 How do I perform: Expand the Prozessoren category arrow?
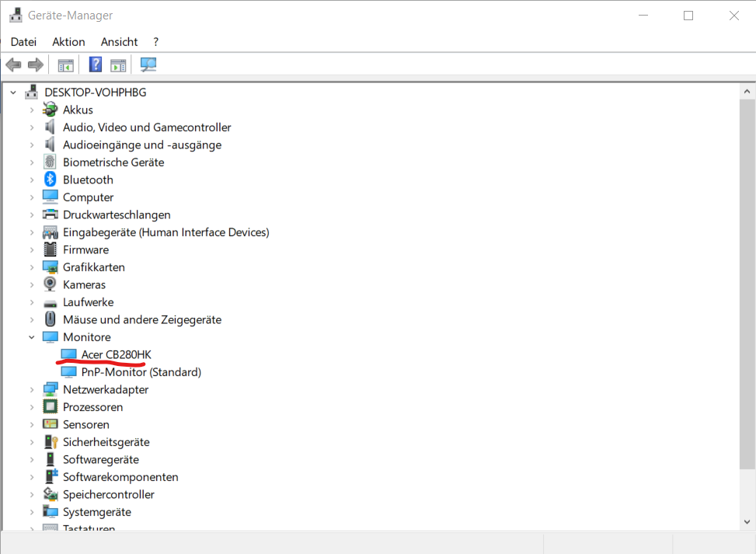click(x=32, y=407)
